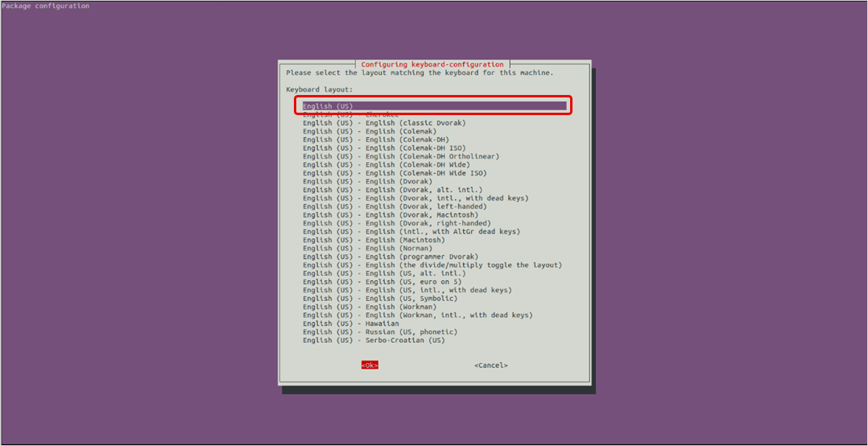The width and height of the screenshot is (868, 446).
Task: Choose English (classic Dvorak) layout
Action: (384, 123)
